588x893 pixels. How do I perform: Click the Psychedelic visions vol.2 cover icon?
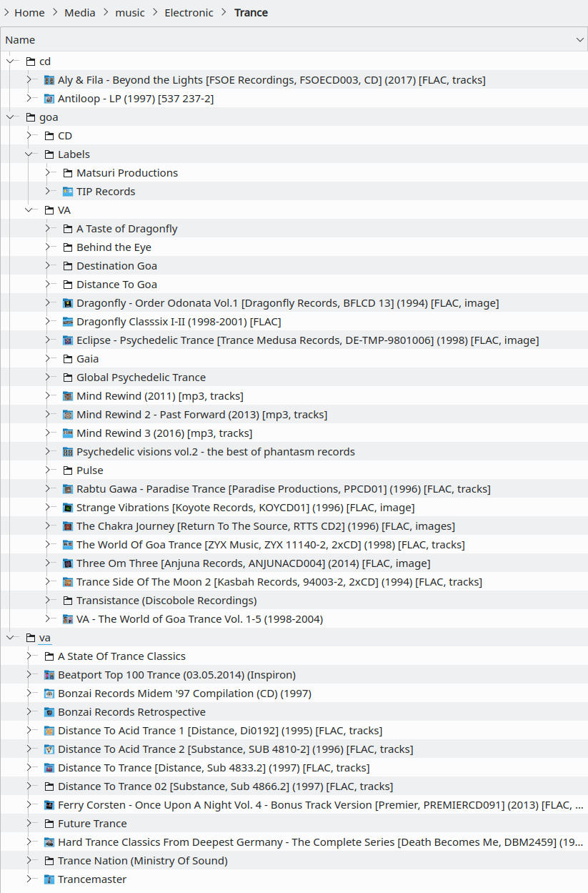(68, 452)
